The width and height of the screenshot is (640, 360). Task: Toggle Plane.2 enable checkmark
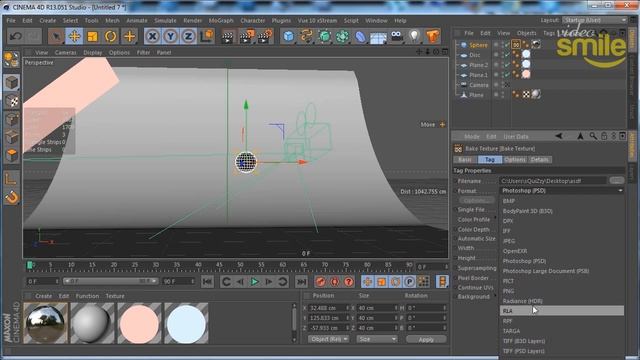(x=507, y=65)
